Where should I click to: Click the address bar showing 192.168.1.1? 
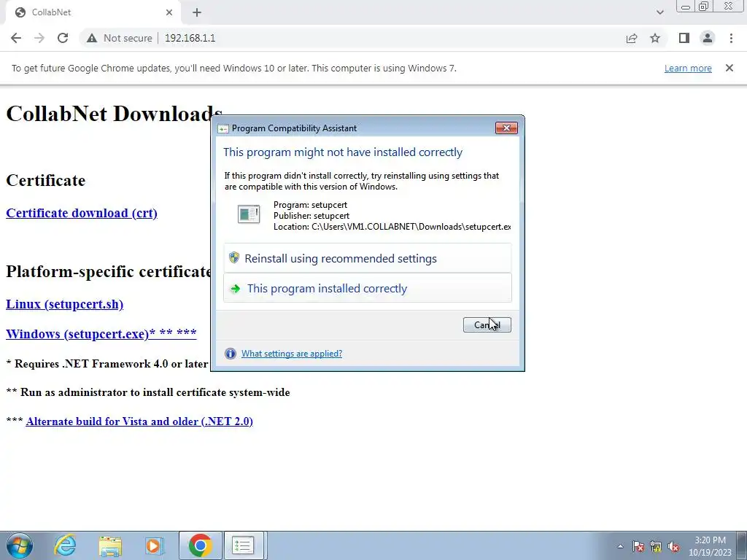click(x=190, y=38)
